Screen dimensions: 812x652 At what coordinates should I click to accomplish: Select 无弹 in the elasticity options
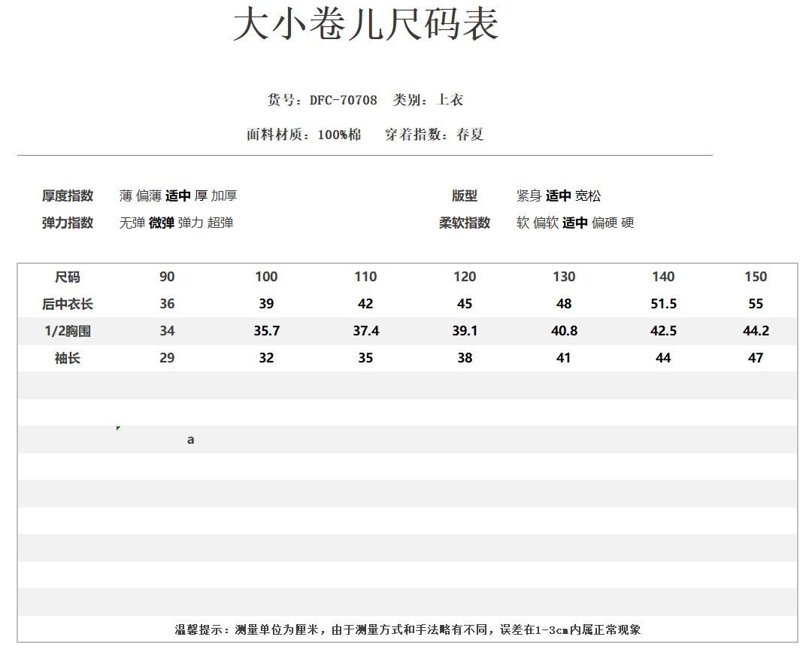(x=132, y=223)
